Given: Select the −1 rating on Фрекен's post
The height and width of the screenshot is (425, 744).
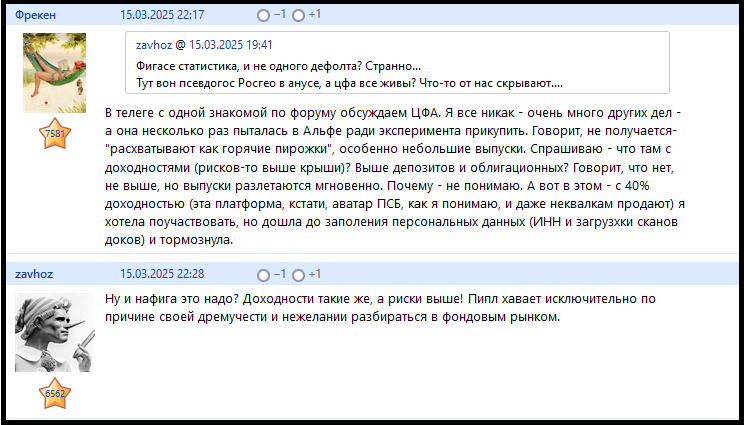Looking at the screenshot, I should tap(263, 16).
